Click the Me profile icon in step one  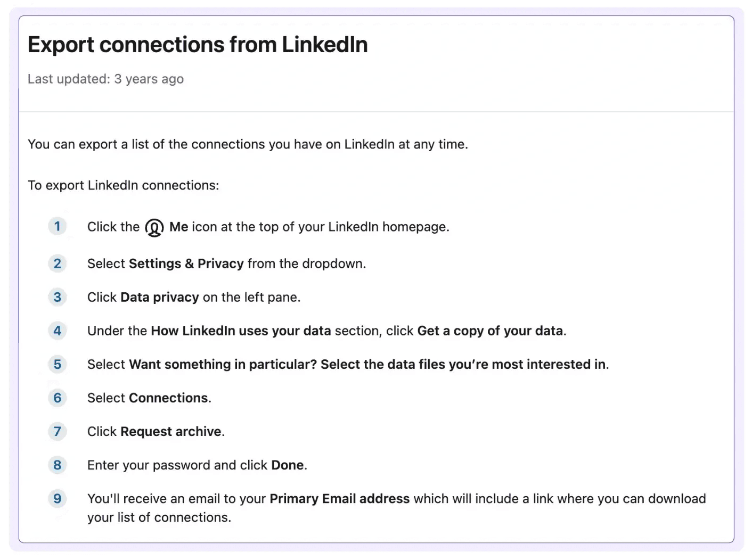click(154, 228)
